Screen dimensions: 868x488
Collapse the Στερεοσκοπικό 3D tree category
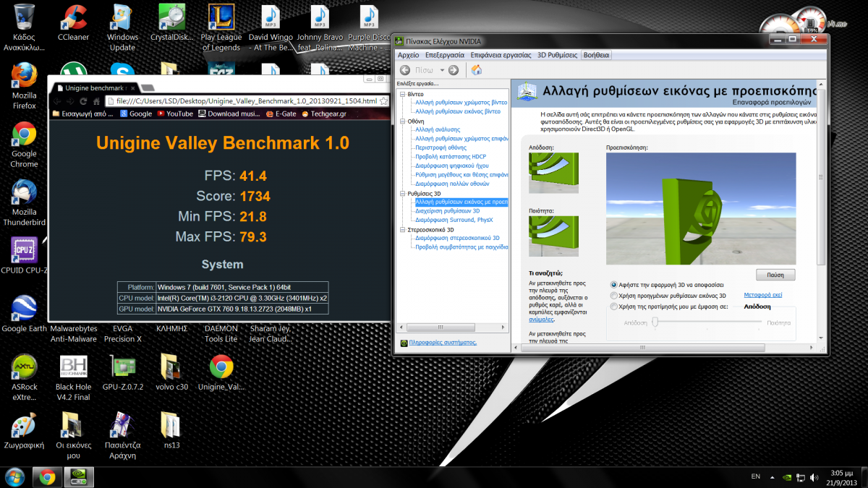click(x=403, y=229)
